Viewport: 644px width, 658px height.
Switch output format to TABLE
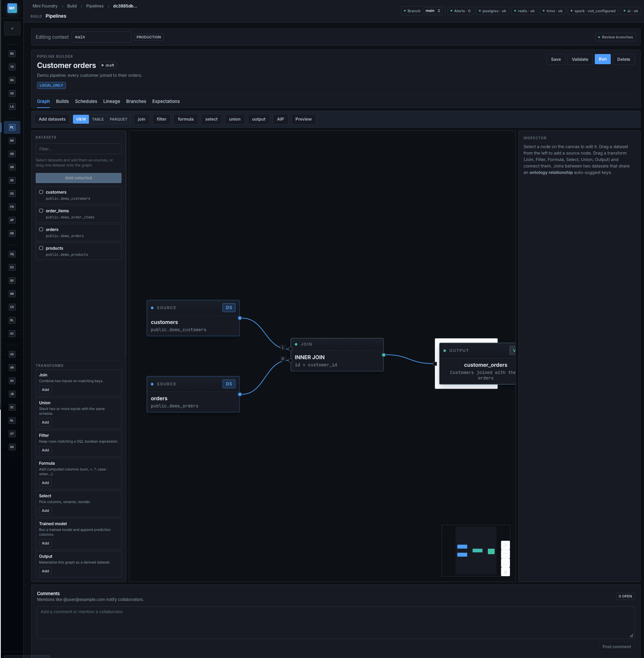(x=98, y=119)
